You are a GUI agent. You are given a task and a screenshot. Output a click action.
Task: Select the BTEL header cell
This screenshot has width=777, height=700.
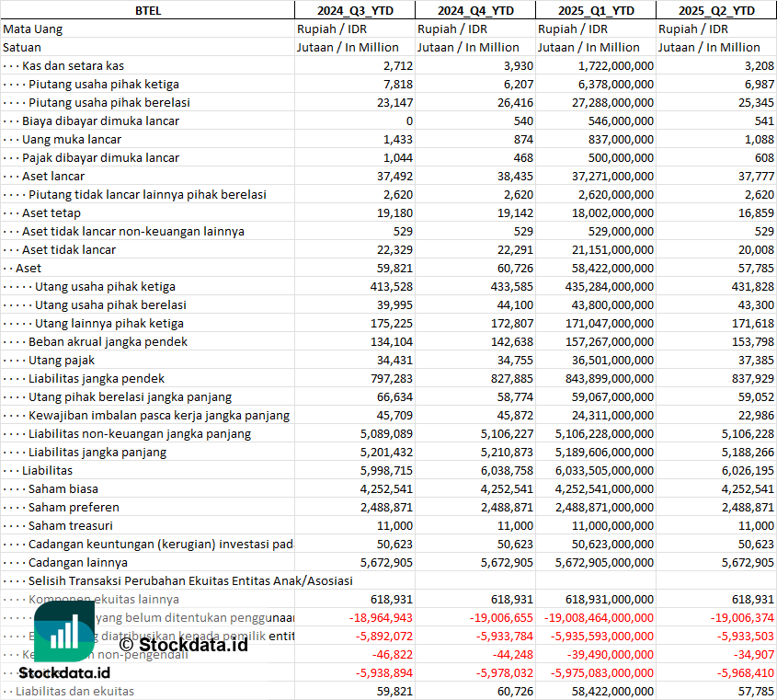pos(146,10)
